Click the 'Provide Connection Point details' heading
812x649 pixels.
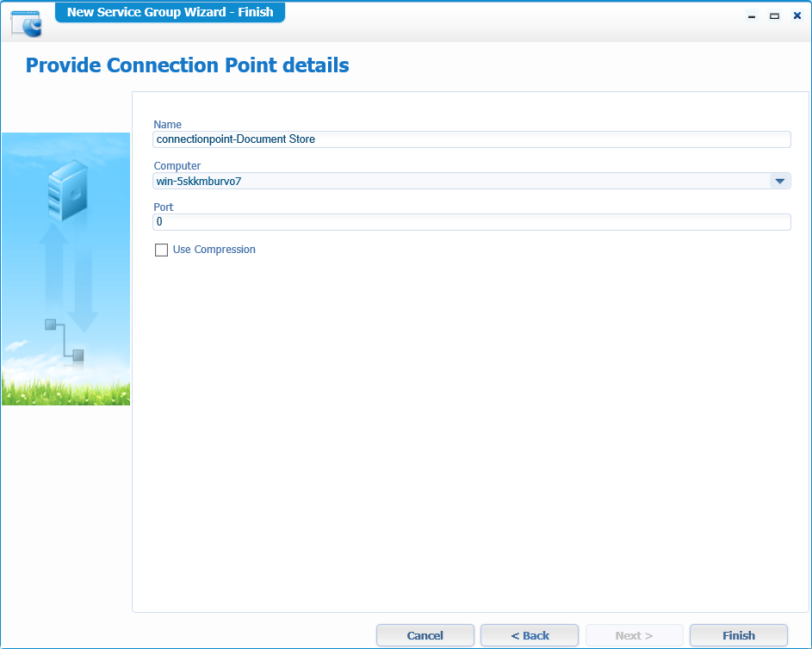pos(188,65)
